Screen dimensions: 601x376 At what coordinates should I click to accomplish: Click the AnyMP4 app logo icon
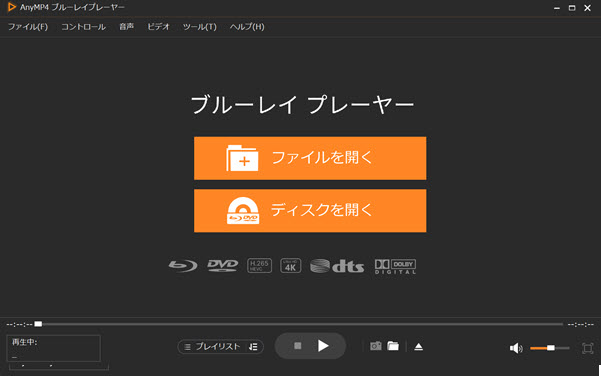tap(12, 7)
